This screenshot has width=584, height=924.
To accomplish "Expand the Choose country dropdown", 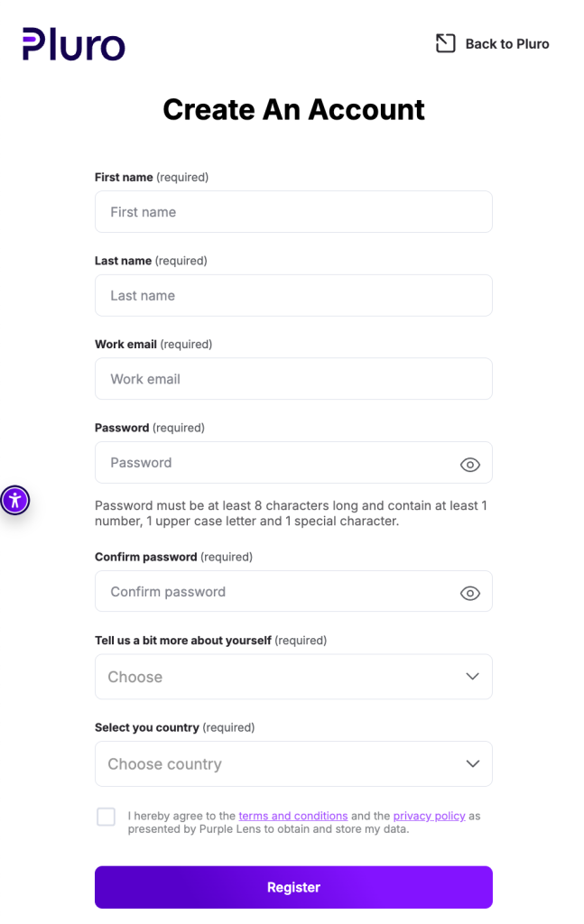I will click(x=280, y=764).
